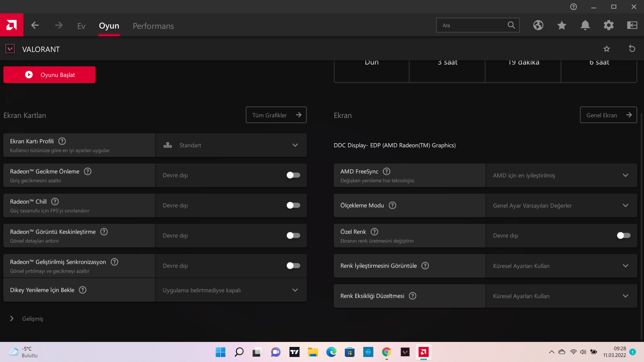Click the help icon next to Radeon Chill
Screen dimensions: 644x362
click(x=55, y=201)
